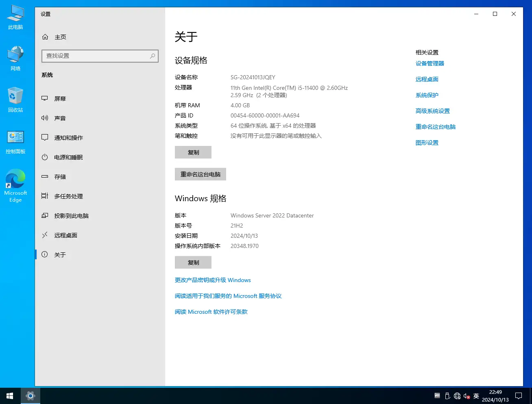
Task: Click device name SG-20241013JQEY
Action: [253, 77]
